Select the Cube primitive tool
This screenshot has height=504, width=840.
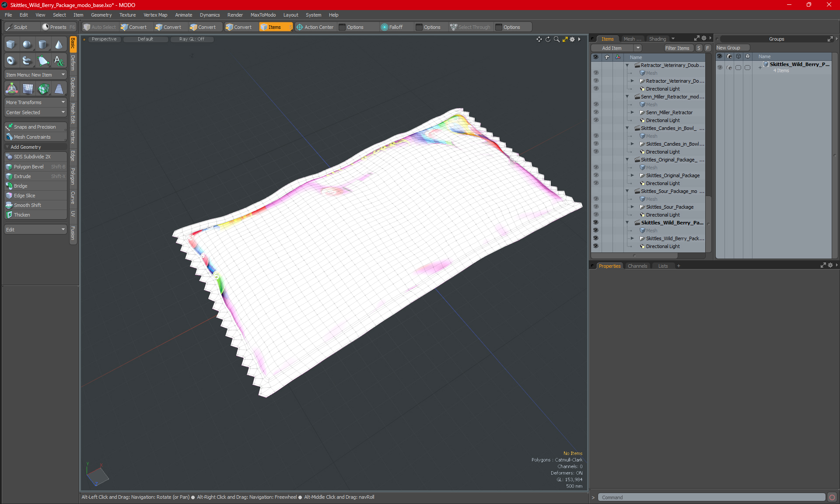tap(11, 44)
